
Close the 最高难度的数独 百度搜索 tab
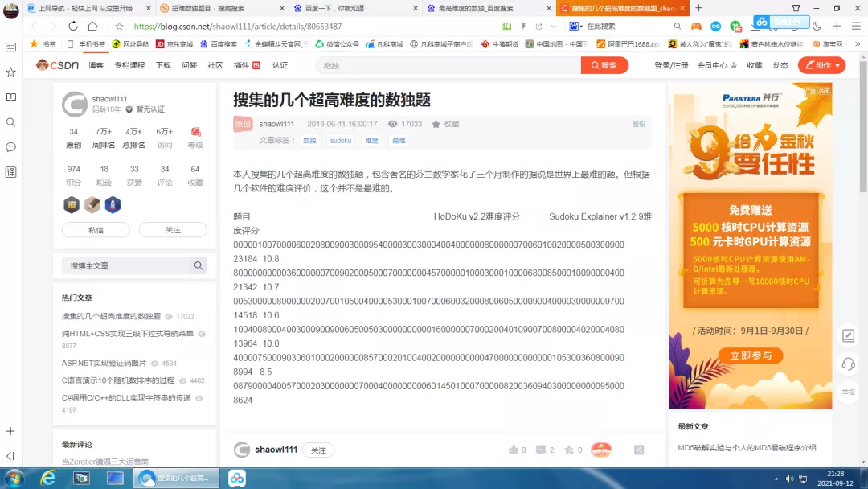[549, 8]
